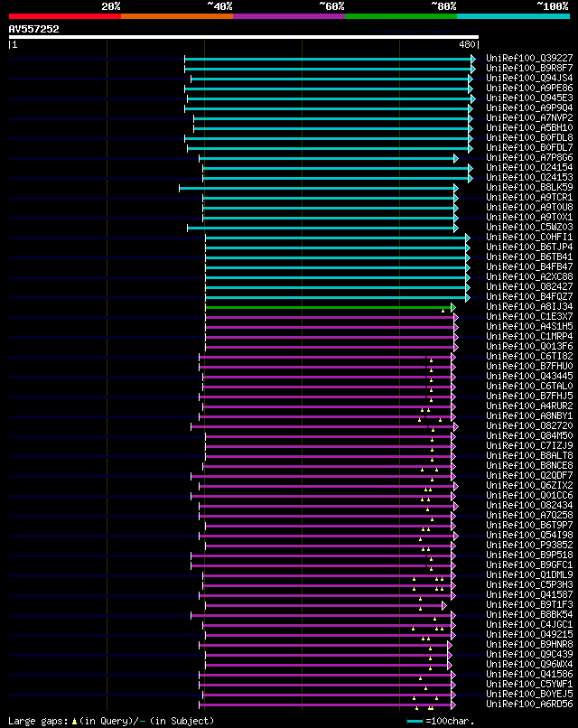Click the green UniRef100_A8IJ34 alignment bar
578x728 pixels.
pos(330,307)
